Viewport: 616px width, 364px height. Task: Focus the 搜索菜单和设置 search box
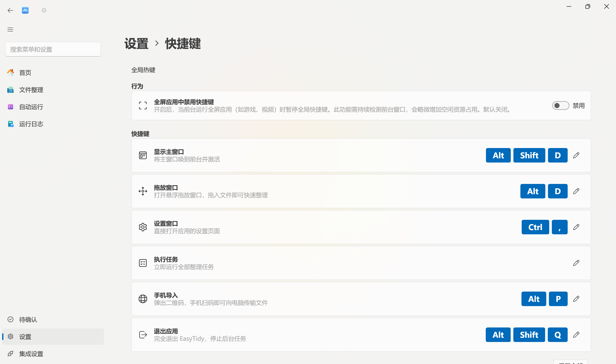click(x=53, y=49)
